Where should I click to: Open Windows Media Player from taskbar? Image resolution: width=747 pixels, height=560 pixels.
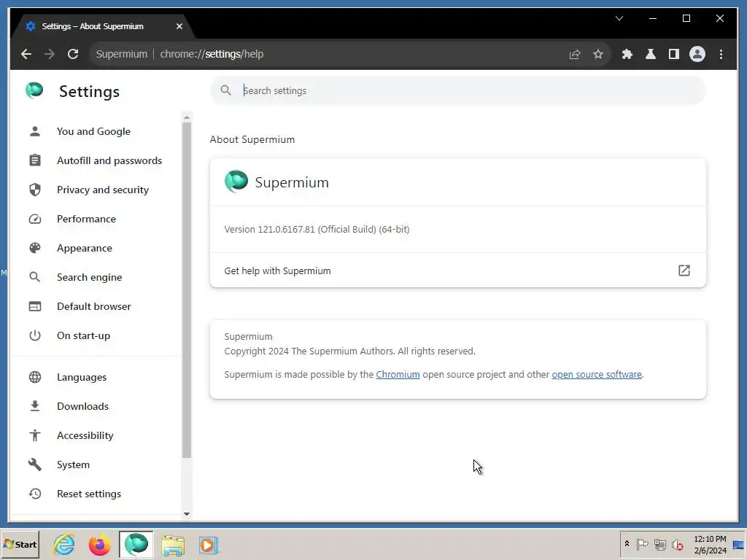(x=208, y=545)
